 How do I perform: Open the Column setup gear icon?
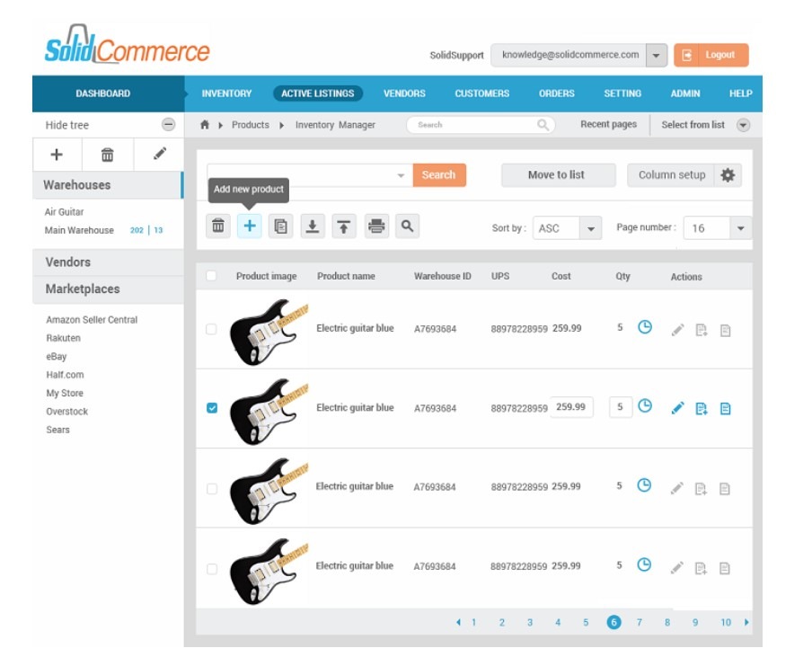tap(728, 175)
